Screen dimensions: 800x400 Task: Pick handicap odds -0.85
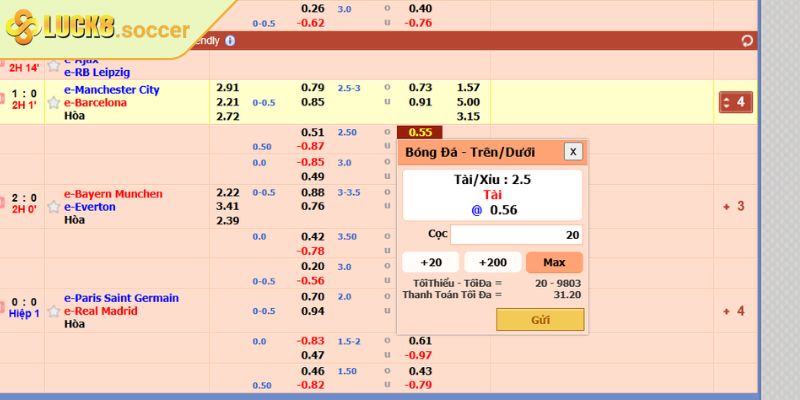click(311, 162)
